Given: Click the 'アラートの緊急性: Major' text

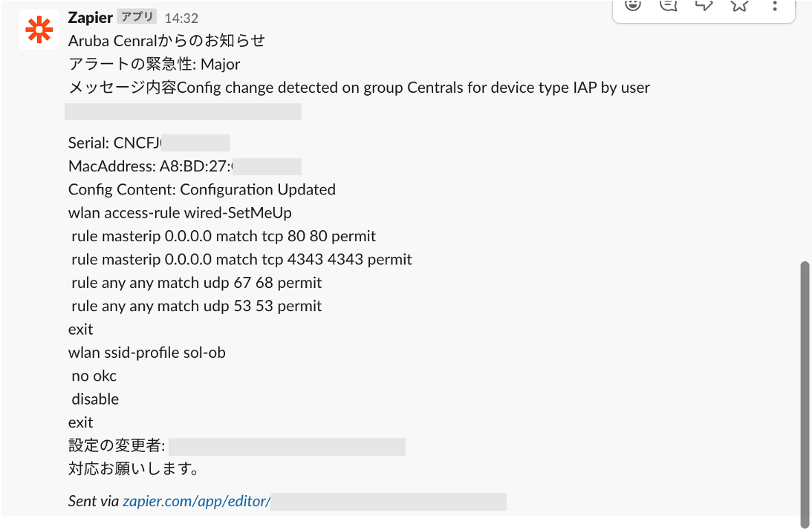Looking at the screenshot, I should (155, 64).
